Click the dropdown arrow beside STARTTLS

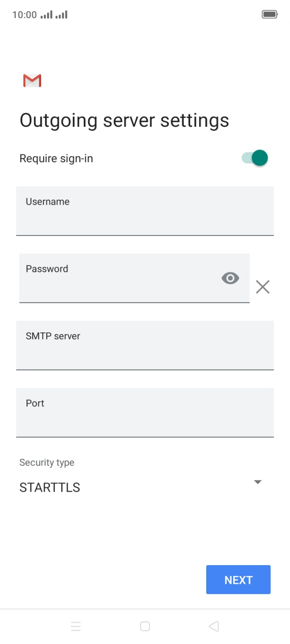258,482
